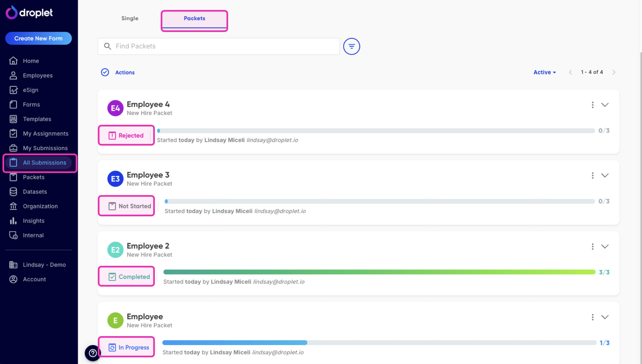Image resolution: width=642 pixels, height=364 pixels.
Task: Click the E3 avatar circle
Action: click(115, 179)
